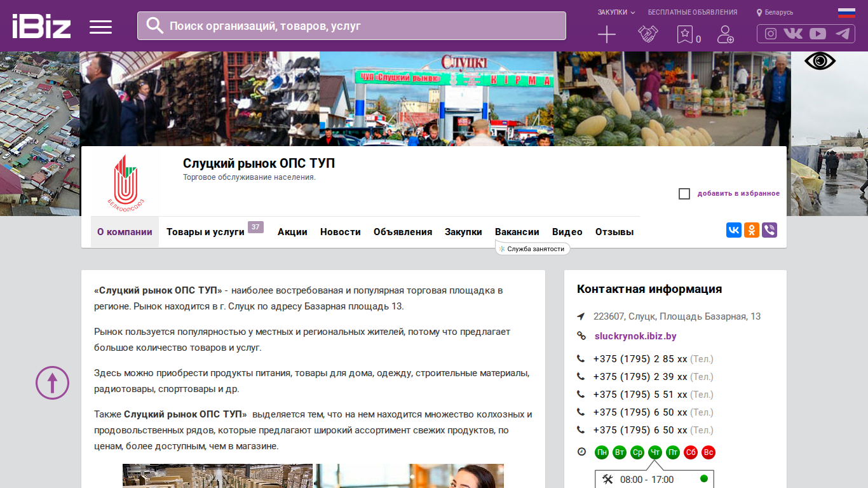Open the Вакансии tab

(517, 232)
